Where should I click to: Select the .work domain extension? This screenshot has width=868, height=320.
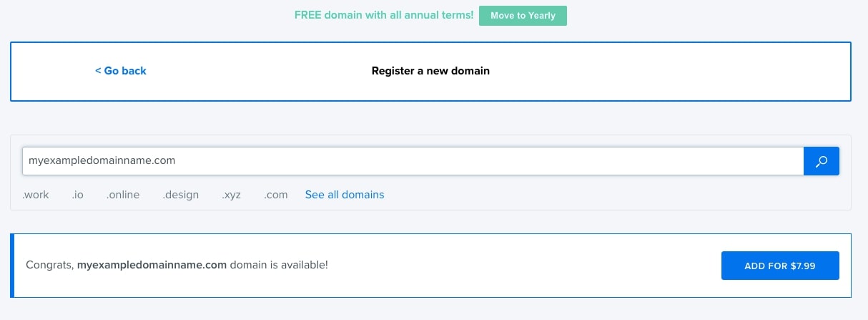pos(36,195)
